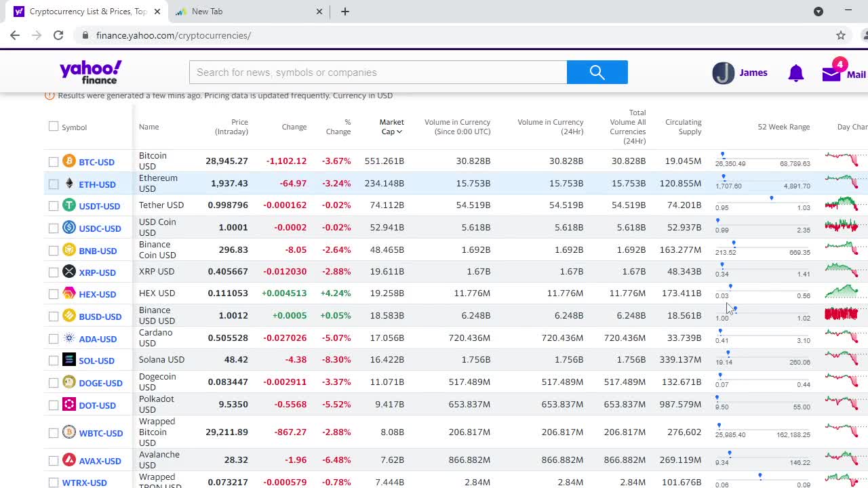The height and width of the screenshot is (488, 868).
Task: Click Volume in Currency (24Hr) header
Action: coord(551,127)
